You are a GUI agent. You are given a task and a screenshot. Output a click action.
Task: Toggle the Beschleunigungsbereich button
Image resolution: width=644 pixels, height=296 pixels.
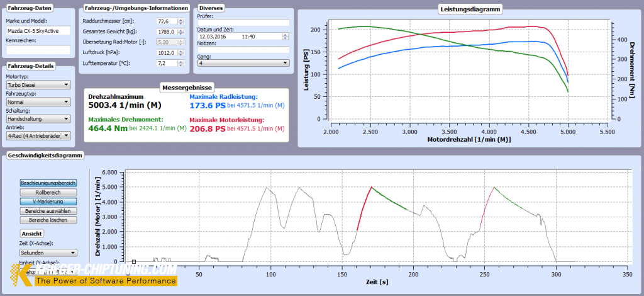click(x=48, y=183)
